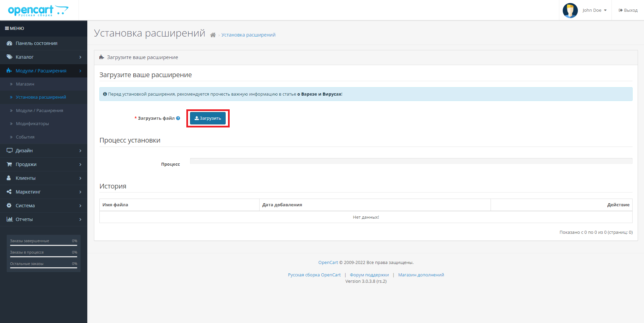Open Магазин дополнений footer link

[x=421, y=275]
